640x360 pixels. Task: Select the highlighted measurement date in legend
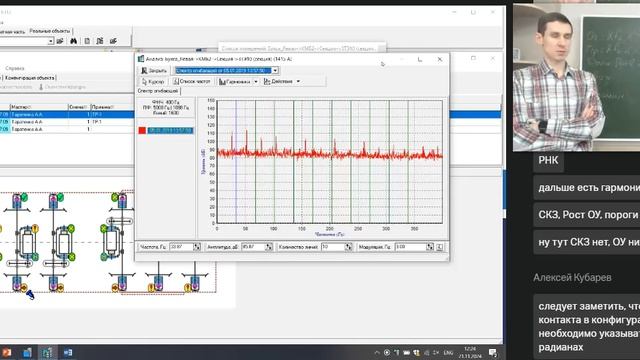pos(170,131)
